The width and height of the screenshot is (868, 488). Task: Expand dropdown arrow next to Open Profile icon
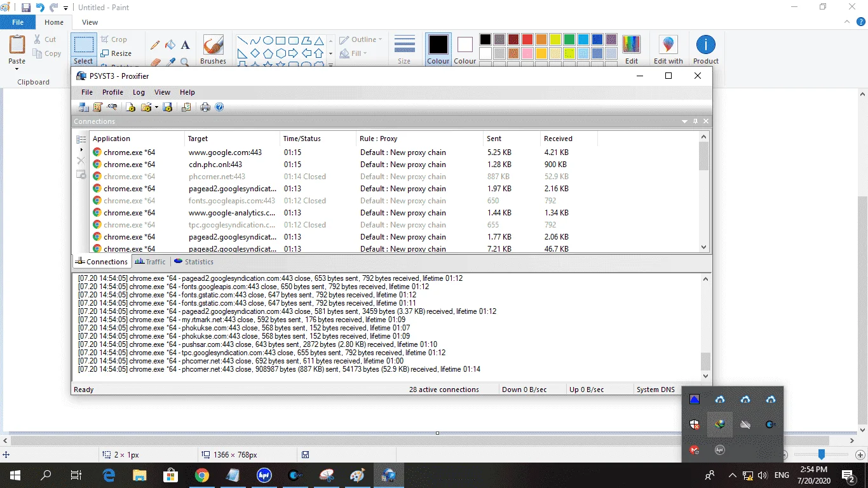coord(156,107)
